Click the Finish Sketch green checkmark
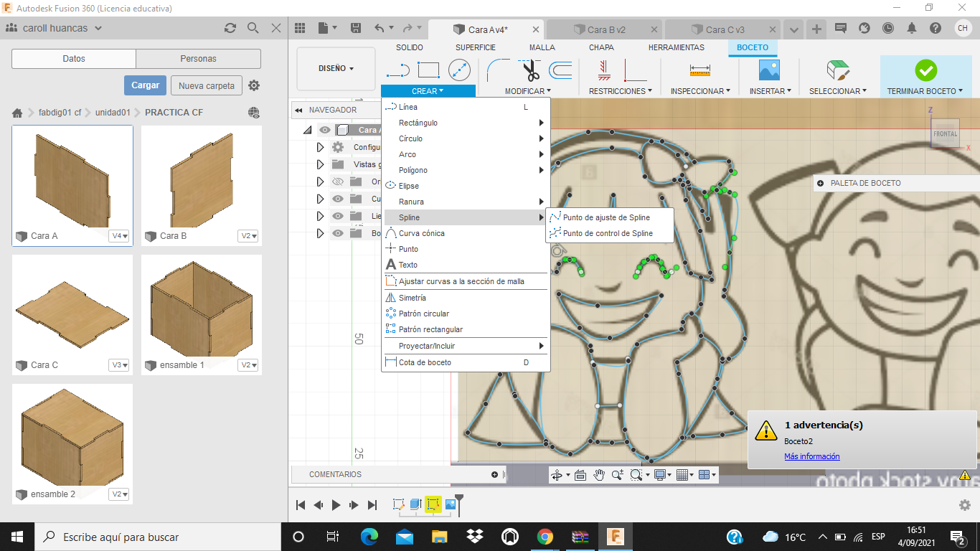The width and height of the screenshot is (980, 551). point(925,70)
